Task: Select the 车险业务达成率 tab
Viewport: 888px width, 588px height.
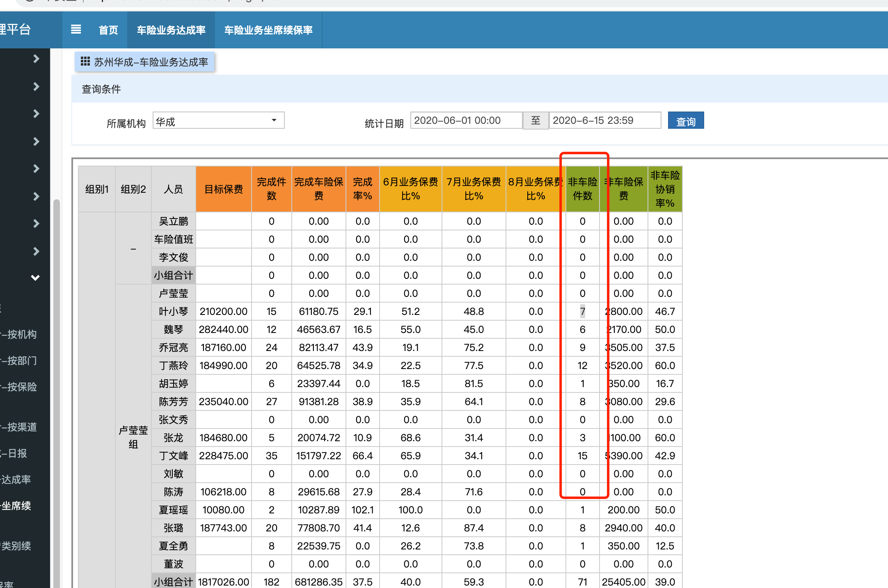Action: click(x=171, y=30)
